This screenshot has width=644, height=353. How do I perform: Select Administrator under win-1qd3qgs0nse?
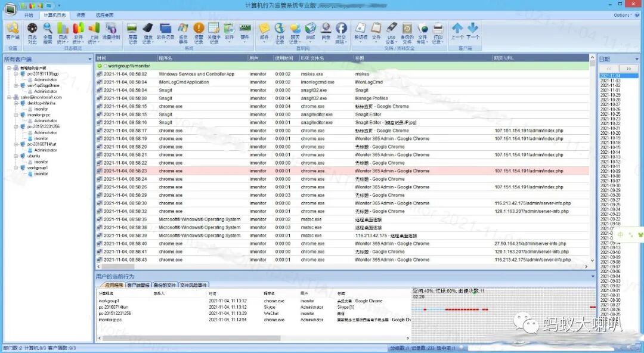point(45,91)
